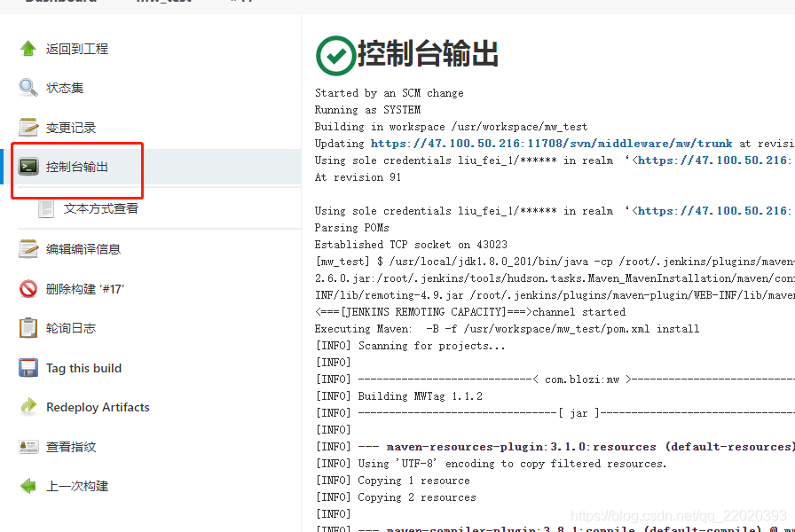
Task: Click the 'Executing Maven' command line
Action: 507,329
